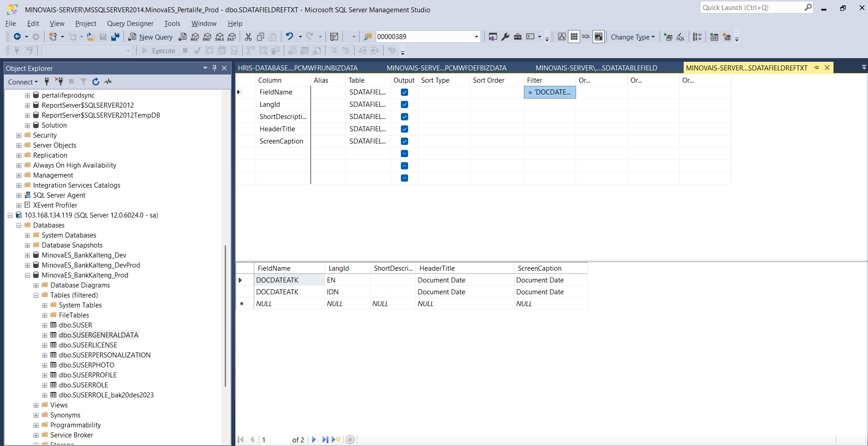This screenshot has width=868, height=446.
Task: Collapse the Tables (filtered) node
Action: pos(36,295)
